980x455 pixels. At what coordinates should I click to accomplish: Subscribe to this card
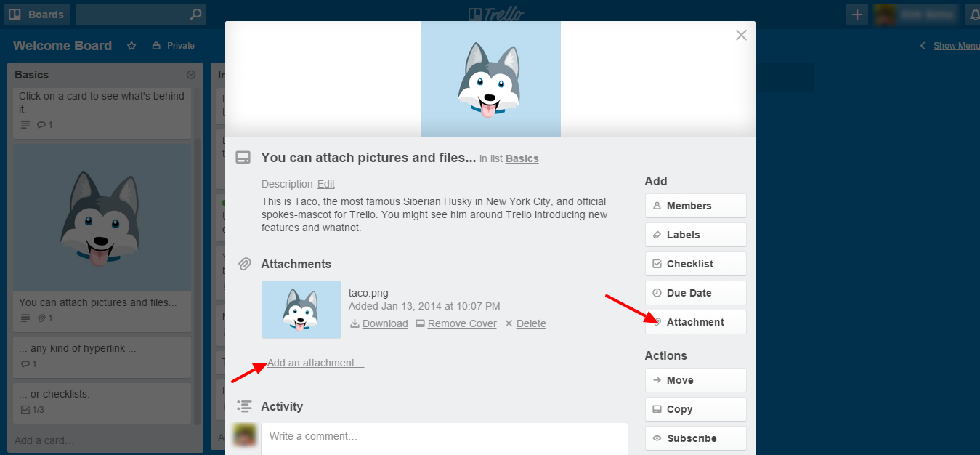696,438
